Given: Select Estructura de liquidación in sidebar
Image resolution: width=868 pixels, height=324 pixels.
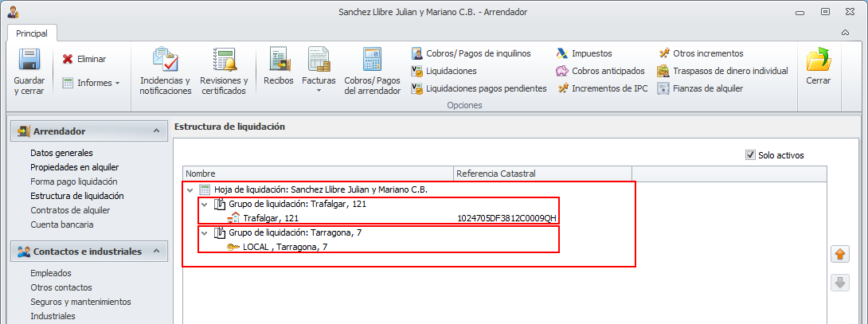Looking at the screenshot, I should click(x=77, y=196).
